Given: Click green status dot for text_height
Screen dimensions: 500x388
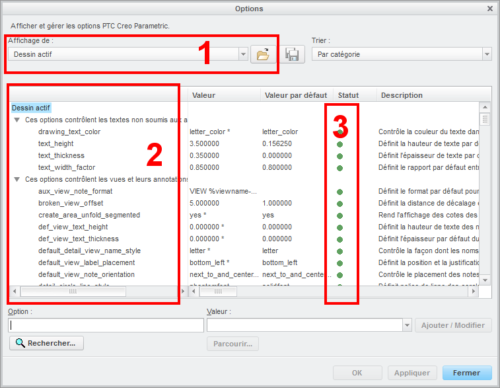Looking at the screenshot, I should coord(340,144).
